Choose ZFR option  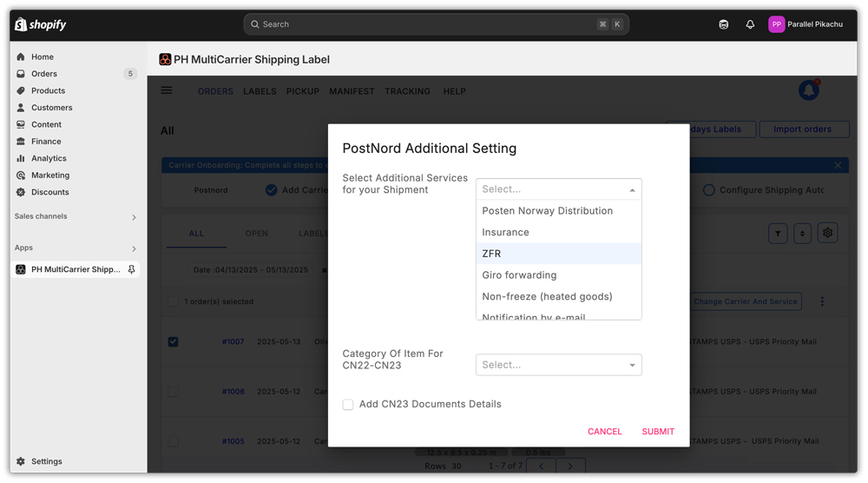558,254
